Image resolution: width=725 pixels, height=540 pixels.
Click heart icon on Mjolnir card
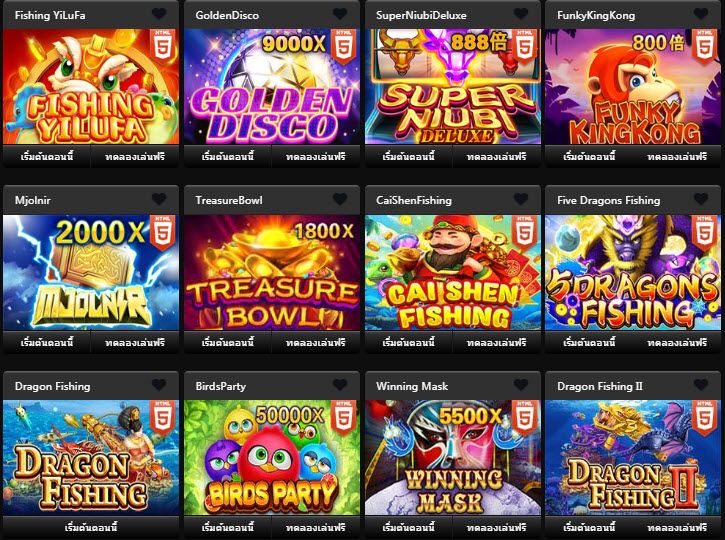click(x=159, y=199)
